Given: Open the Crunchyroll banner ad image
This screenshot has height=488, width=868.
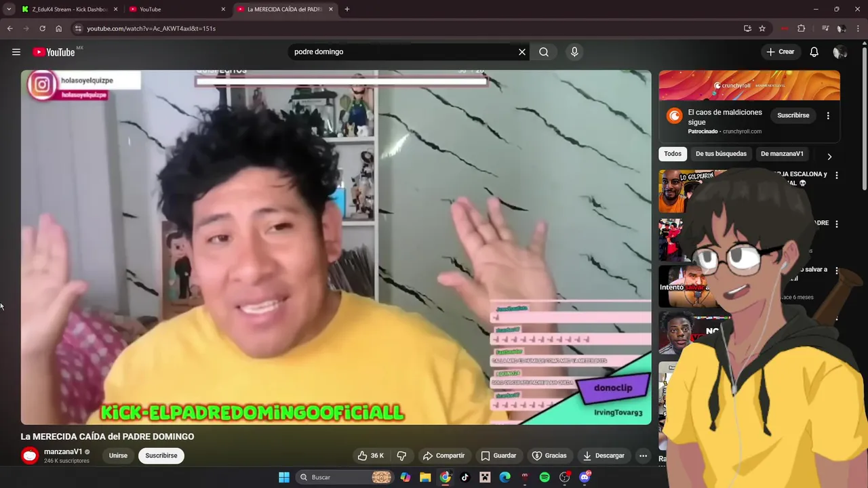Looking at the screenshot, I should point(749,85).
